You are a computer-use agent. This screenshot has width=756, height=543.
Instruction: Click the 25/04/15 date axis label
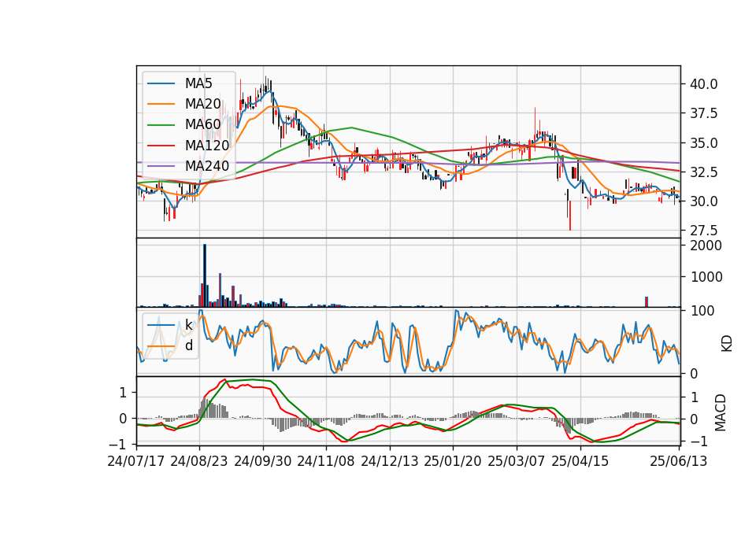580,461
